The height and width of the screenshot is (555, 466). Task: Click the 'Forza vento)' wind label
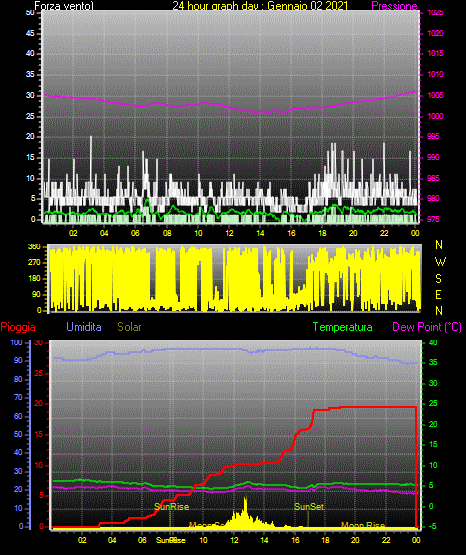64,6
